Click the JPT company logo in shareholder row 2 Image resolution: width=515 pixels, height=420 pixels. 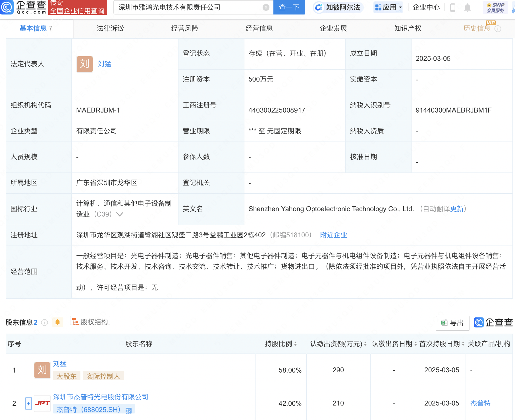(x=42, y=403)
